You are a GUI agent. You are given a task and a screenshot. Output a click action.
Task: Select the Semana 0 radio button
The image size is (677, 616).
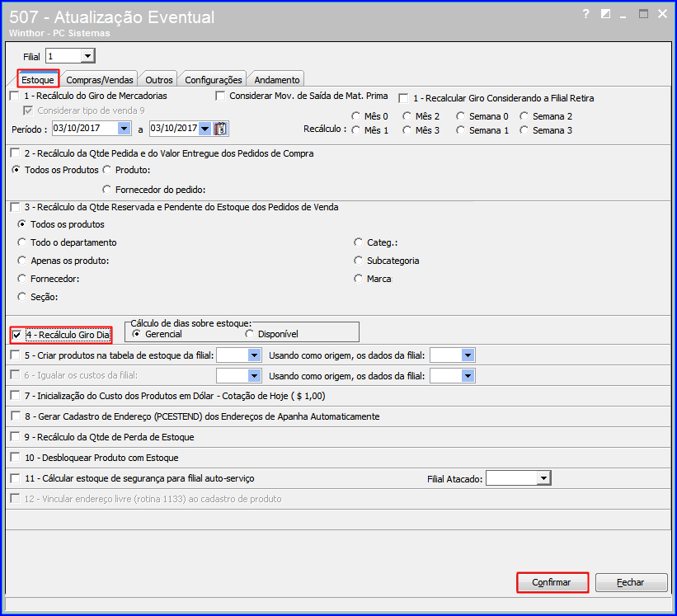(x=461, y=116)
